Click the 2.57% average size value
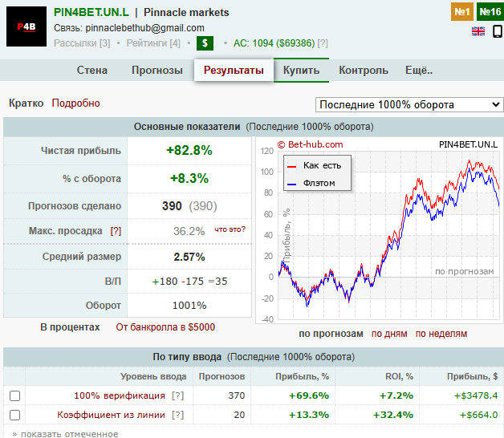The height and width of the screenshot is (438, 504). point(189,257)
